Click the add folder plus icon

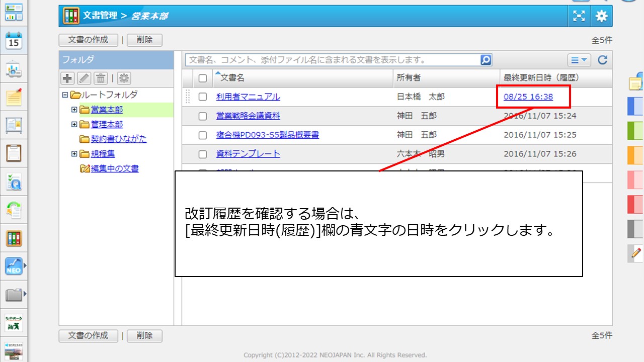67,78
